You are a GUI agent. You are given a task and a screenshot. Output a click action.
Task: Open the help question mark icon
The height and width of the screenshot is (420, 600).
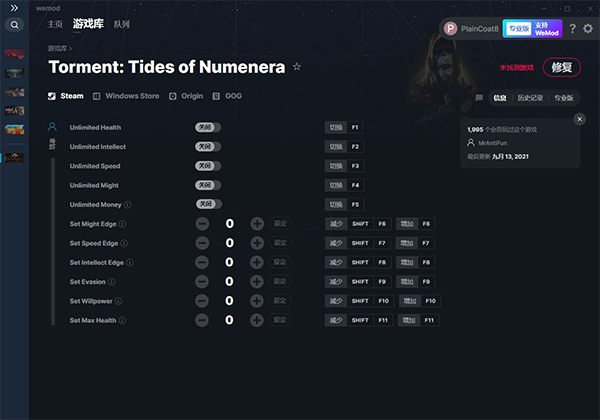[572, 29]
